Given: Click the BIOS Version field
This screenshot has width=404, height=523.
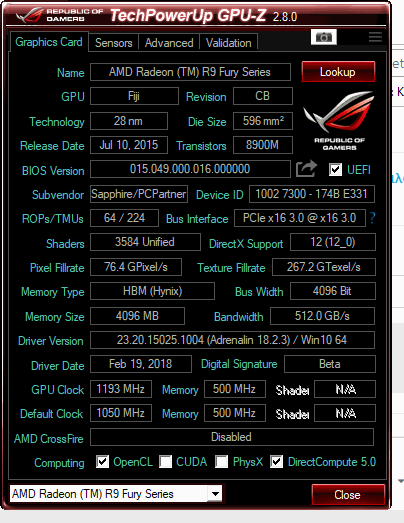Looking at the screenshot, I should click(190, 169).
